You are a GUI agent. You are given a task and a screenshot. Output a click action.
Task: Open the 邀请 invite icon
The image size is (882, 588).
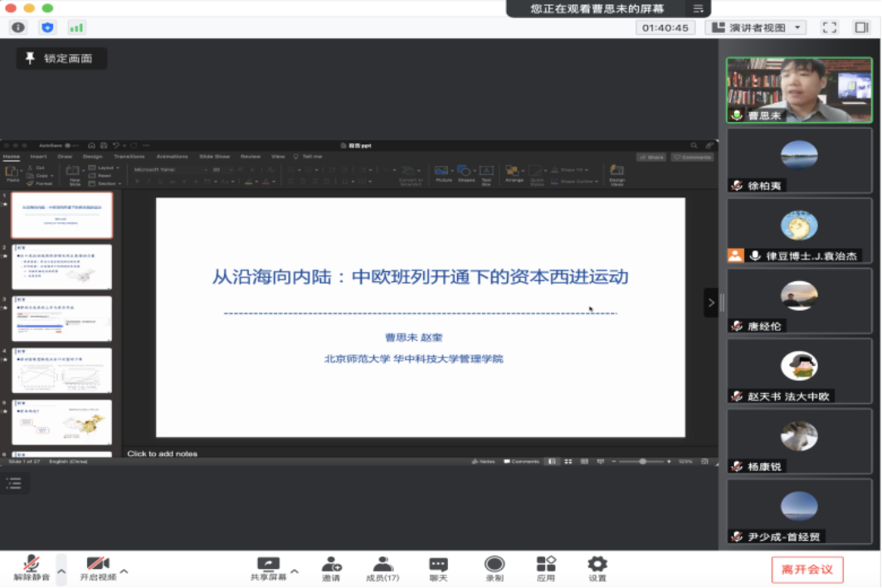click(x=331, y=568)
